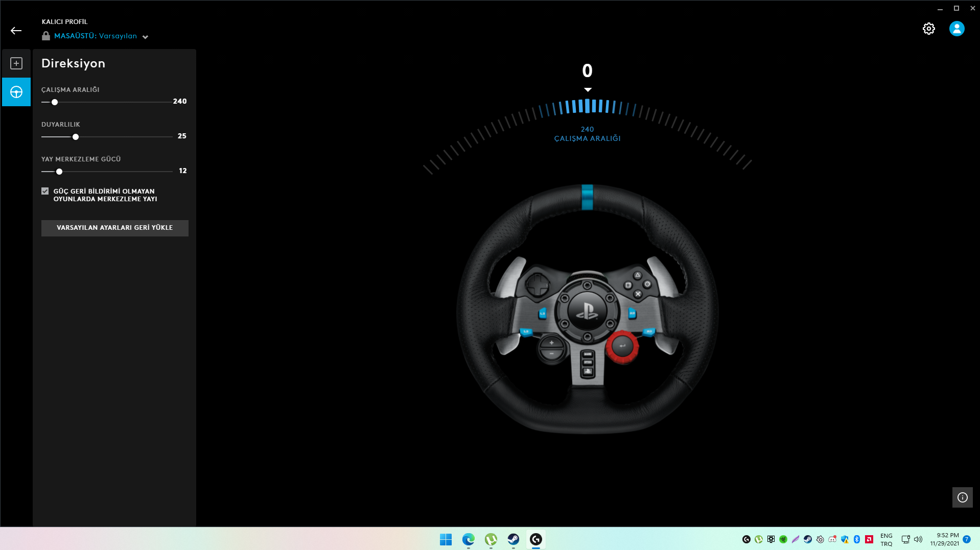Open Discord from the system tray
Image resolution: width=980 pixels, height=550 pixels.
click(832, 539)
